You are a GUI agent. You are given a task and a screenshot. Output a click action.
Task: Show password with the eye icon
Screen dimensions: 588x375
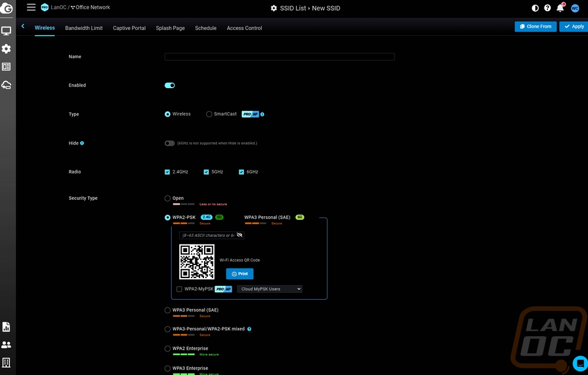pyautogui.click(x=239, y=235)
